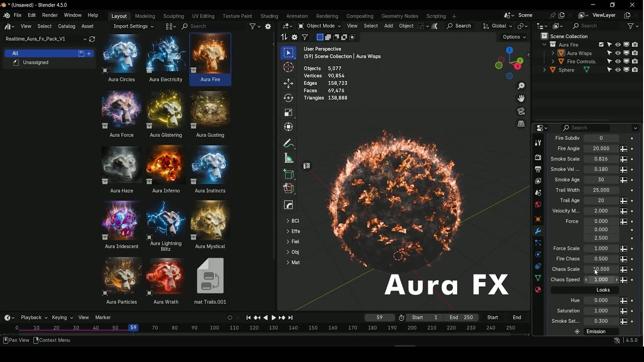
Task: Click the timeline Marker menu
Action: (x=103, y=317)
